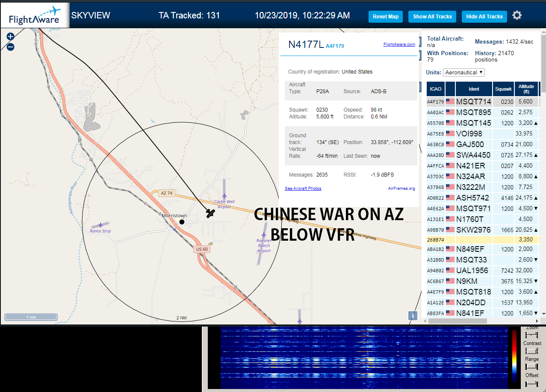Click the A4F179 hex code beside N4177L

click(335, 46)
